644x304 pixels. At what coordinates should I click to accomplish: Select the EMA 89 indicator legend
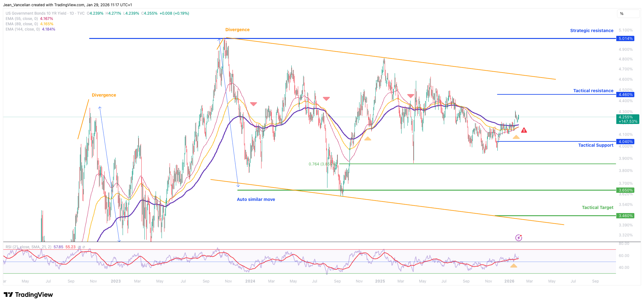[x=22, y=24]
